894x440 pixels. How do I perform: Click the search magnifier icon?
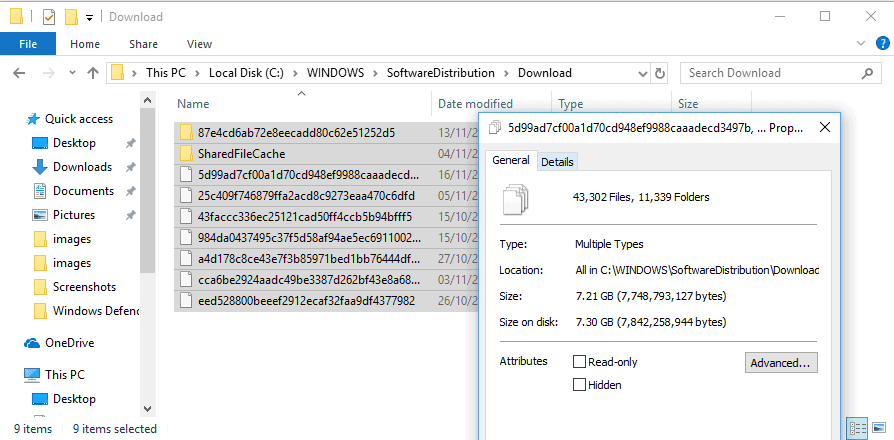click(867, 73)
